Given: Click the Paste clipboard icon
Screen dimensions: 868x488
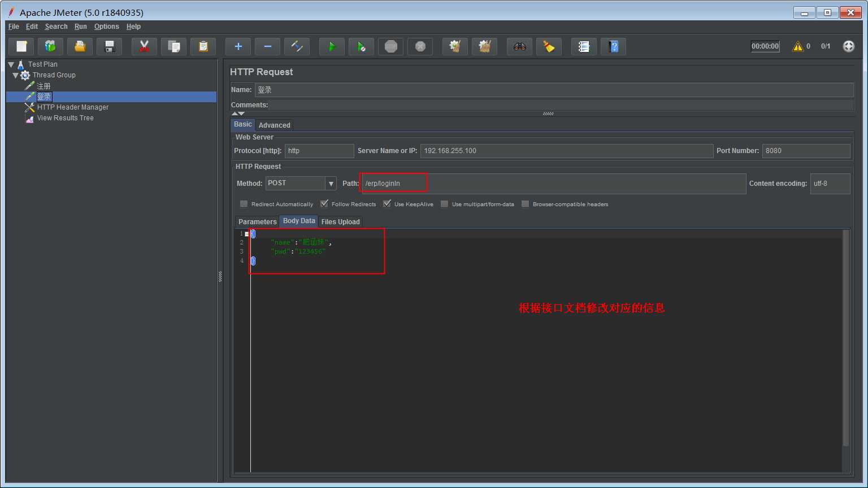Looking at the screenshot, I should (203, 46).
